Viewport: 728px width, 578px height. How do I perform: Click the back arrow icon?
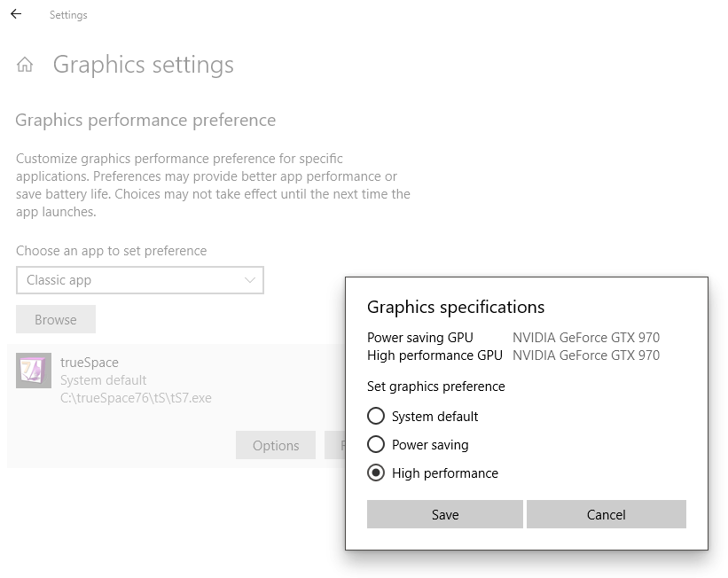[16, 14]
